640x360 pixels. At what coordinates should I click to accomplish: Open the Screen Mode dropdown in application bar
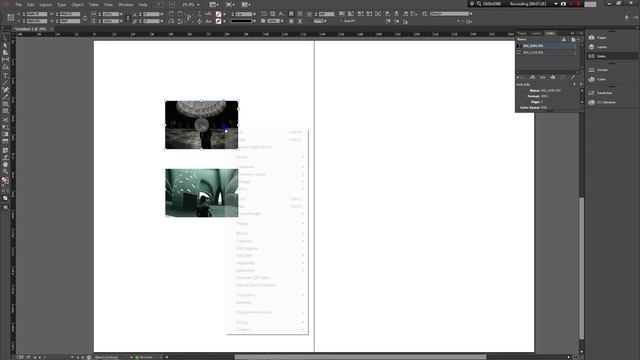pyautogui.click(x=229, y=4)
